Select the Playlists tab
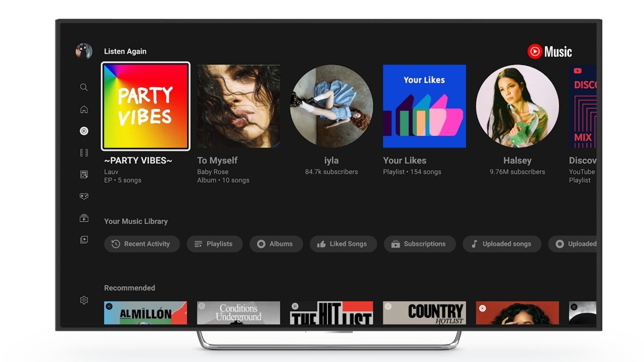The width and height of the screenshot is (644, 362). coord(215,244)
